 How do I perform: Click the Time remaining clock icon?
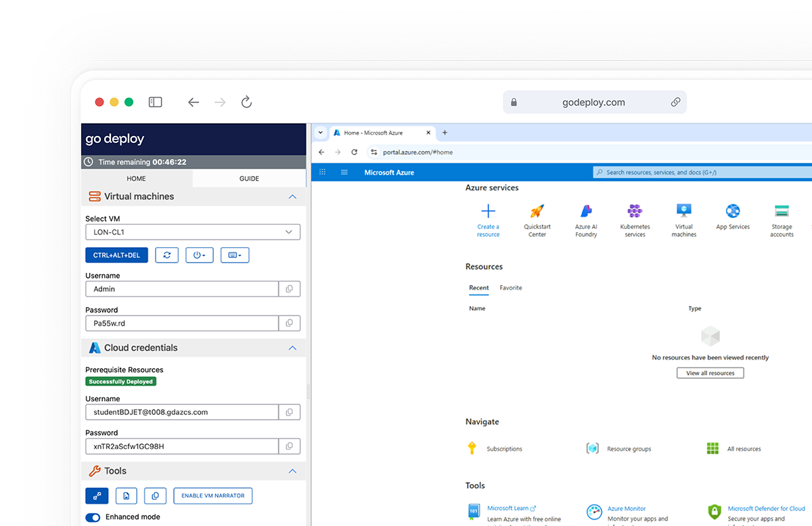(89, 162)
